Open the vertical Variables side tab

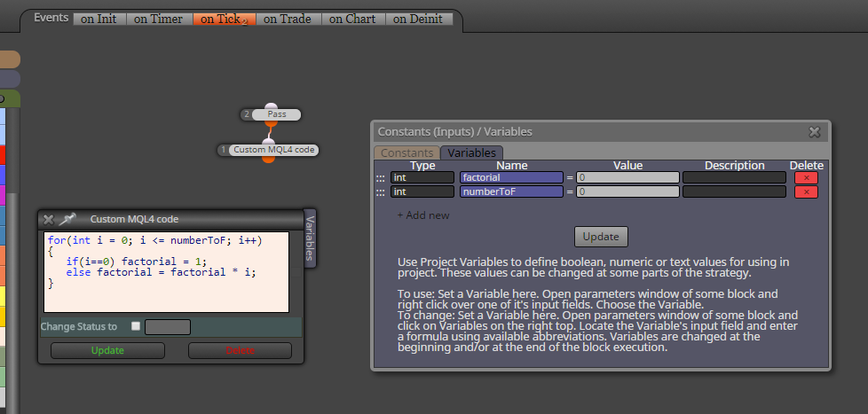pos(310,238)
